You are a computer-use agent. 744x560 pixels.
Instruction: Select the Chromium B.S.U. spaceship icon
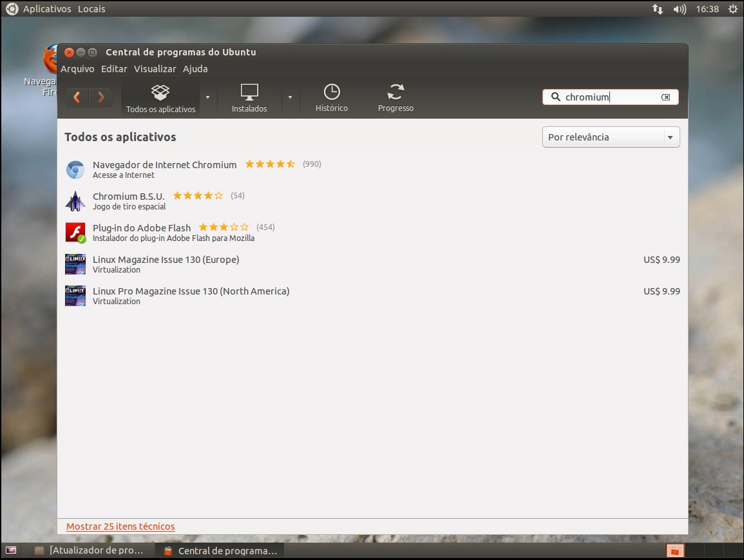[75, 201]
